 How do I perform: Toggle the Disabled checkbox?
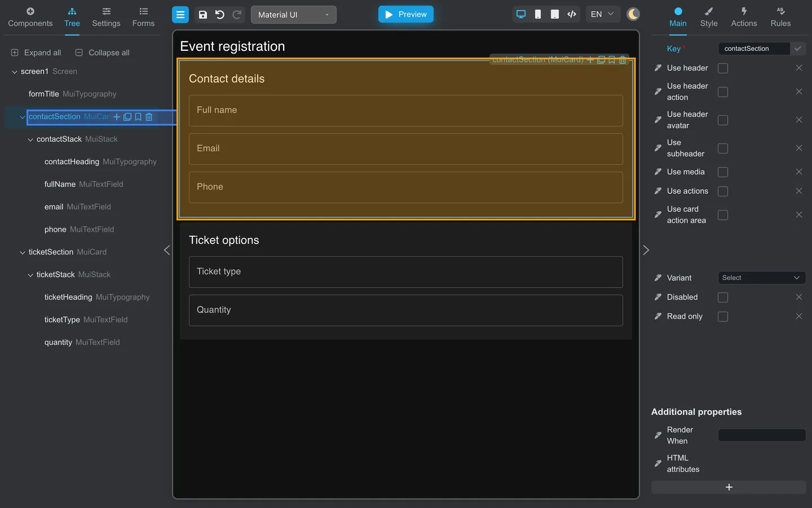tap(723, 297)
